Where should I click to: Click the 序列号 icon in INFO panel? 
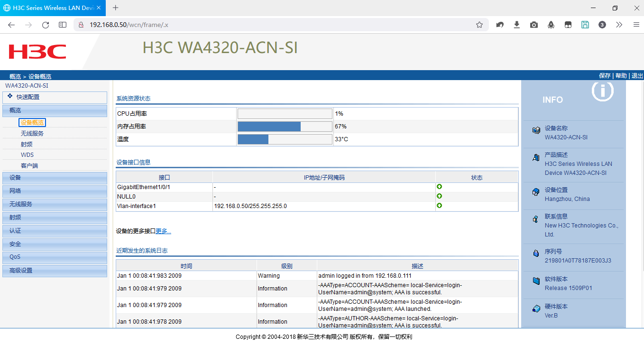point(536,254)
